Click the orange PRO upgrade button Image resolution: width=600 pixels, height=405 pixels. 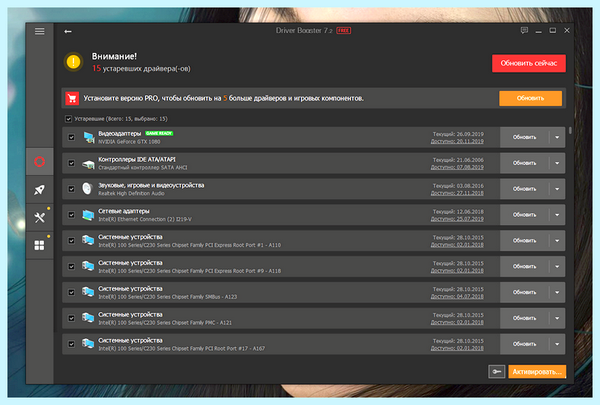click(530, 98)
